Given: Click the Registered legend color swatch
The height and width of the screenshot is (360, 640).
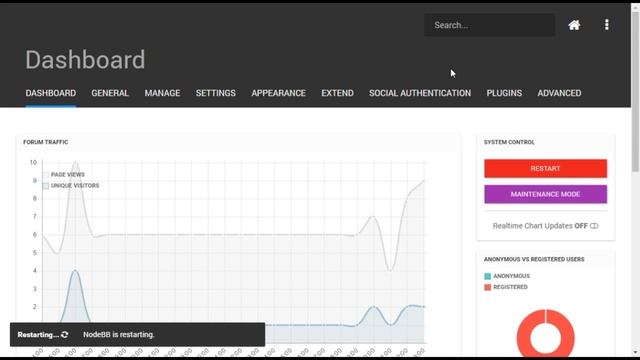Looking at the screenshot, I should click(487, 287).
